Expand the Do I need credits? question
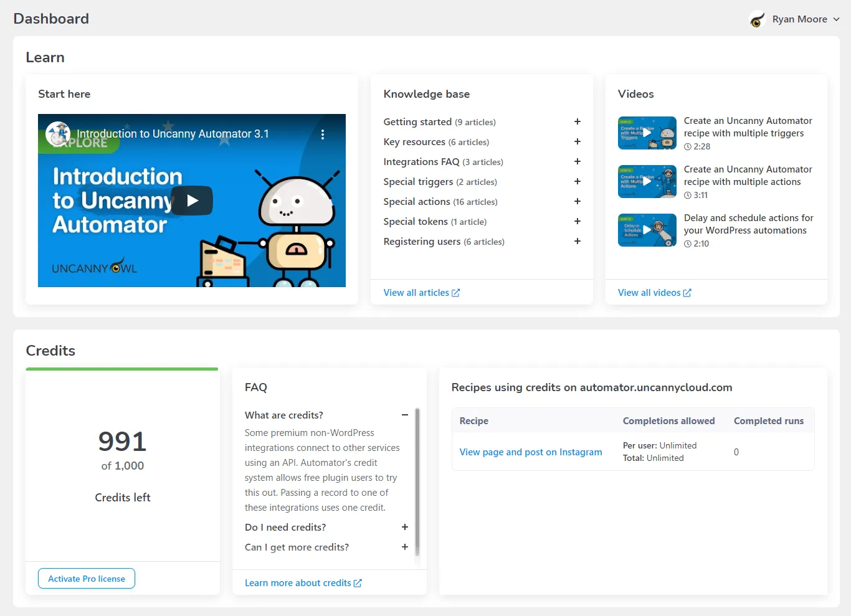The height and width of the screenshot is (616, 851). tap(404, 528)
